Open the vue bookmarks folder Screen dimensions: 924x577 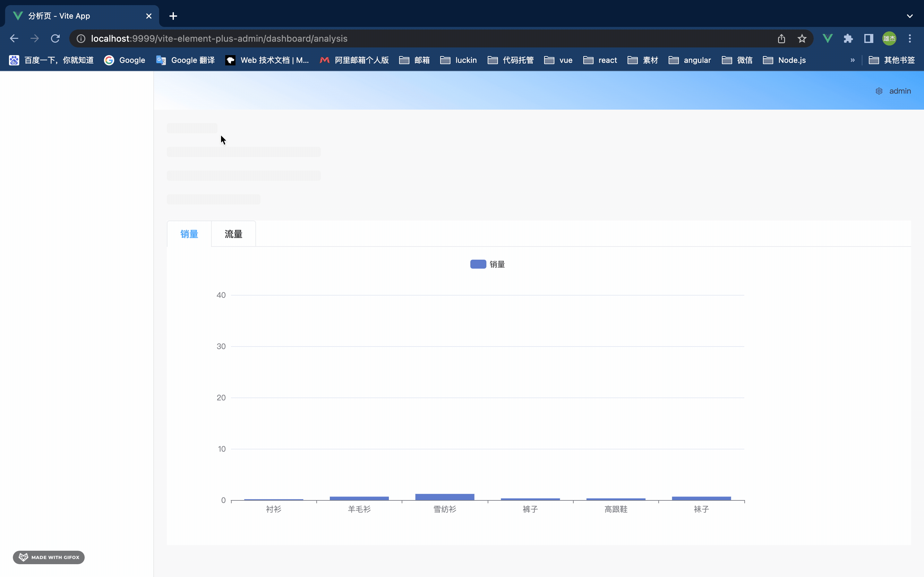click(x=558, y=60)
